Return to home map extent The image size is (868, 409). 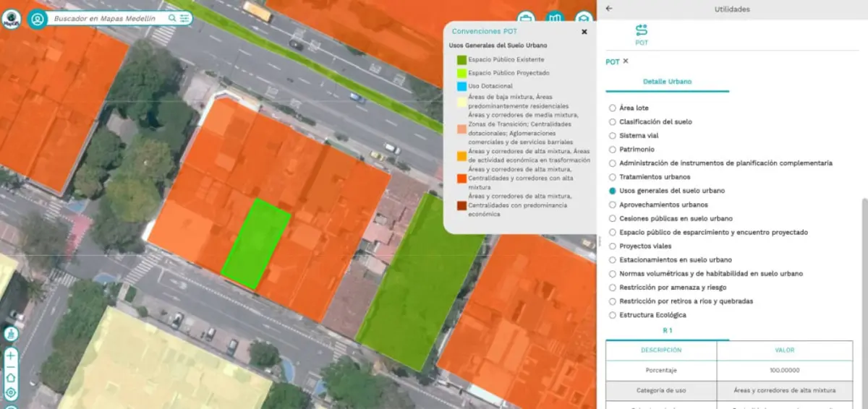[x=11, y=378]
